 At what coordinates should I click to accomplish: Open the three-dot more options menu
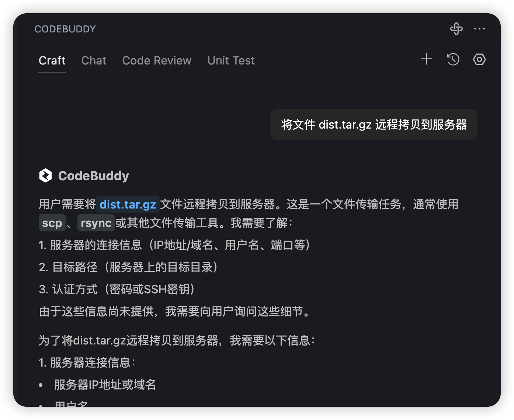479,29
